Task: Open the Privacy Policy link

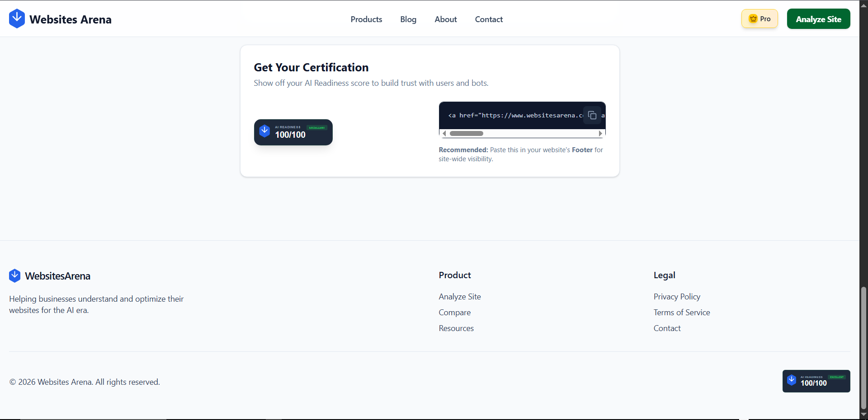Action: coord(677,297)
